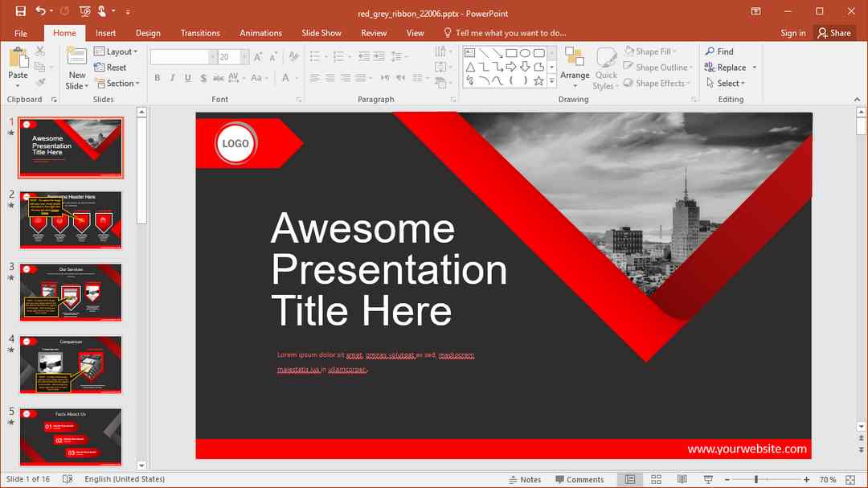Select slide 4 Comparison thumbnail

point(71,364)
